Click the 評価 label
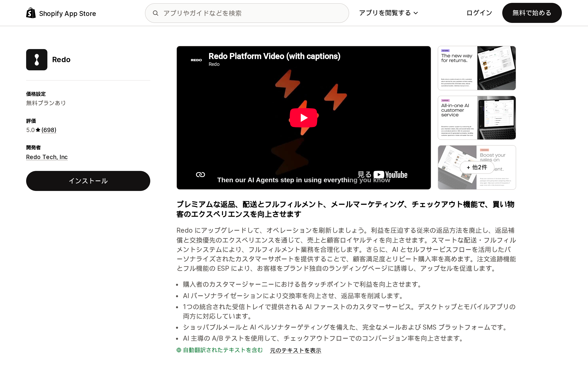Image resolution: width=588 pixels, height=368 pixels. 31,121
